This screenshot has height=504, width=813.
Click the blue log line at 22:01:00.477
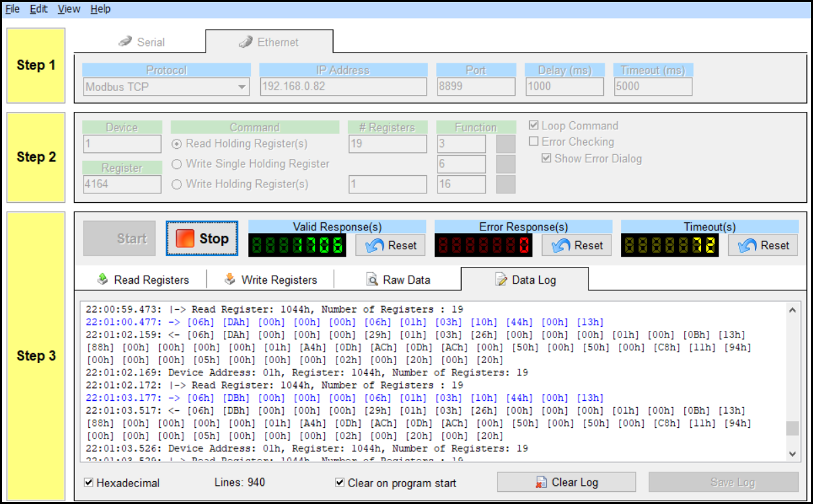click(x=345, y=322)
